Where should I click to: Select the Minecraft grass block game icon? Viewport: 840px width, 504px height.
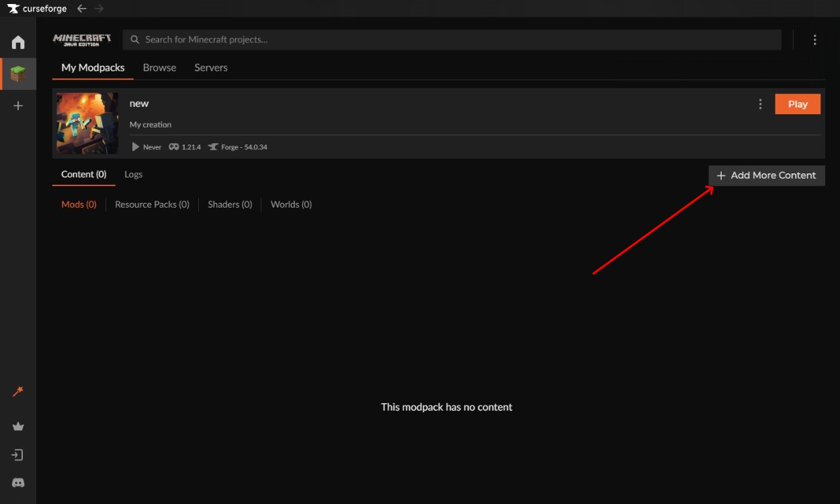18,74
